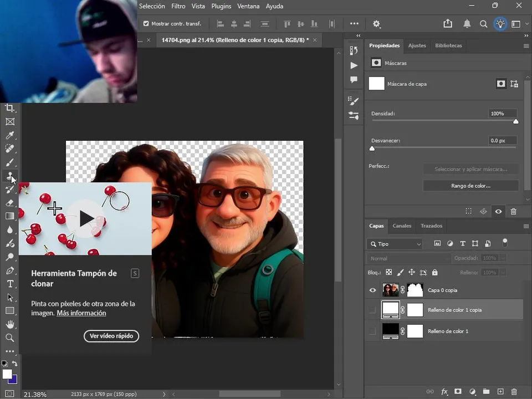Select the Frame tool
The height and width of the screenshot is (399, 532).
(10, 122)
